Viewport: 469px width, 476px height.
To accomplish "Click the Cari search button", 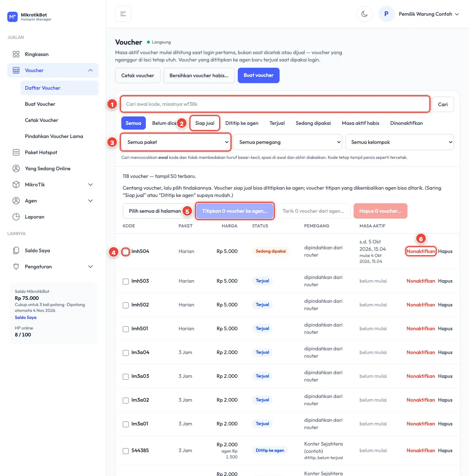I will coord(443,104).
